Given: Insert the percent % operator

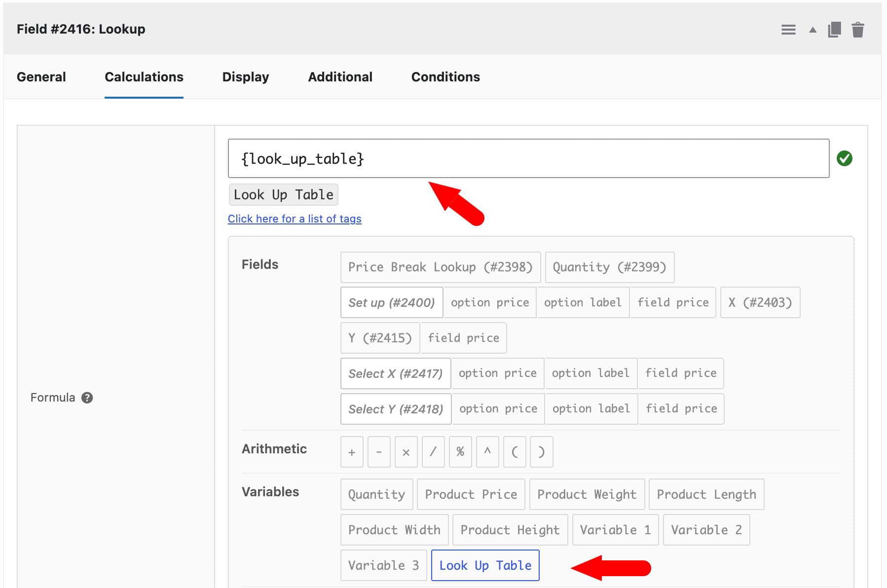Looking at the screenshot, I should click(x=460, y=452).
